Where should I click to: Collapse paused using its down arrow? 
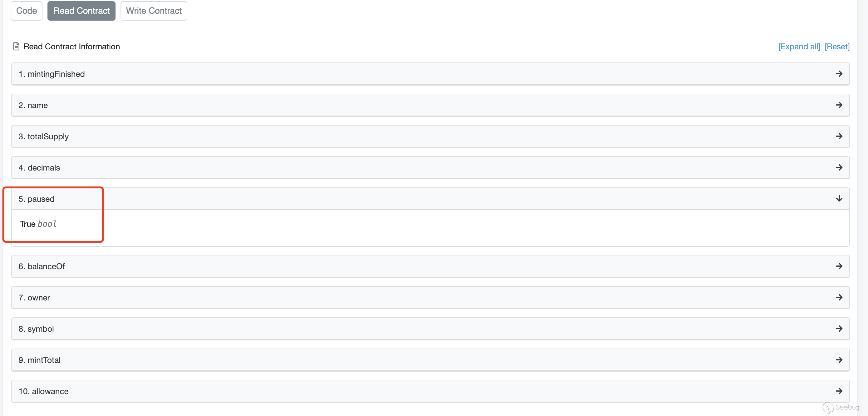839,199
